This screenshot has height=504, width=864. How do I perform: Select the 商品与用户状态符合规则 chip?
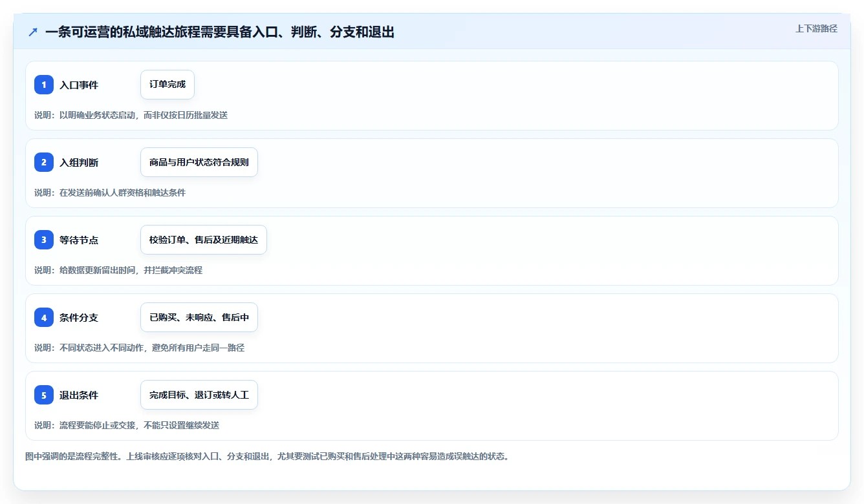tap(199, 162)
